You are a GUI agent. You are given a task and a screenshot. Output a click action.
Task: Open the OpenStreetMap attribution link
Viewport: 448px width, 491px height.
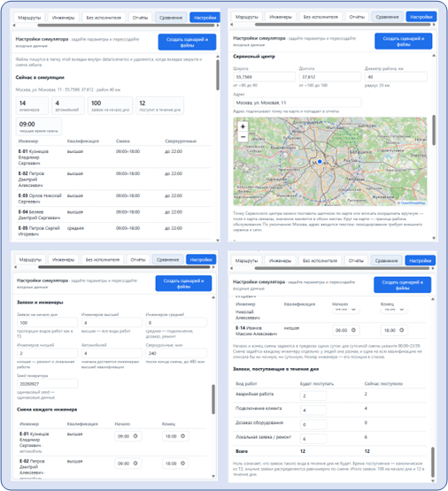point(413,203)
